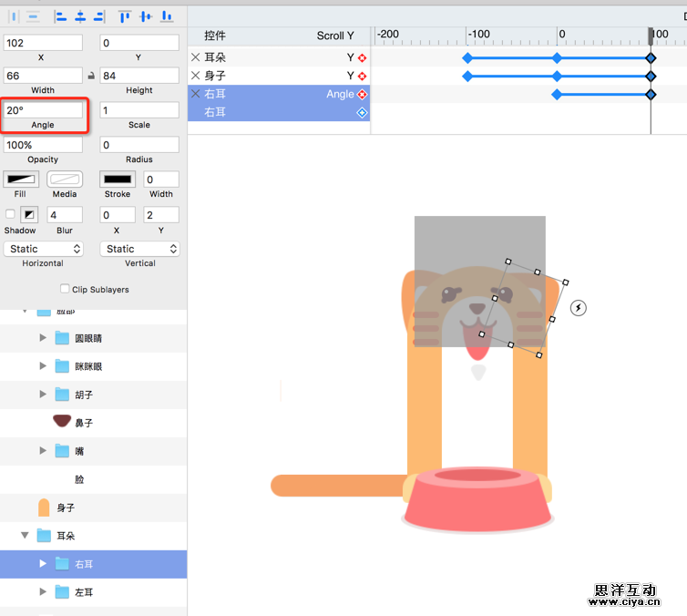Click the red food bowl on canvas
The image size is (687, 616).
(x=477, y=499)
